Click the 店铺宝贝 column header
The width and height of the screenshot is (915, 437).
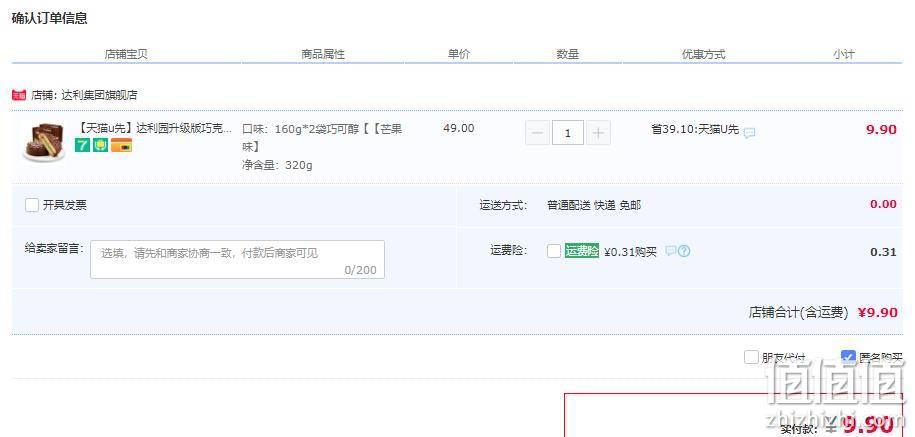126,54
